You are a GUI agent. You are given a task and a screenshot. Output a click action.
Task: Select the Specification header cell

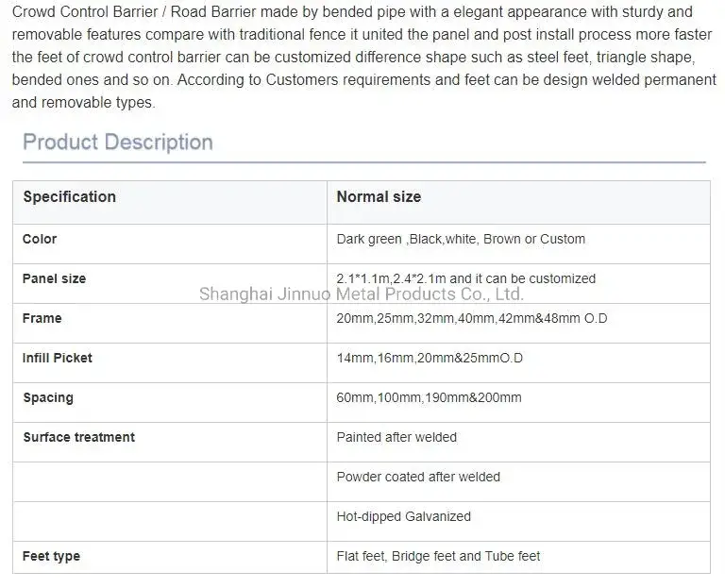(70, 197)
